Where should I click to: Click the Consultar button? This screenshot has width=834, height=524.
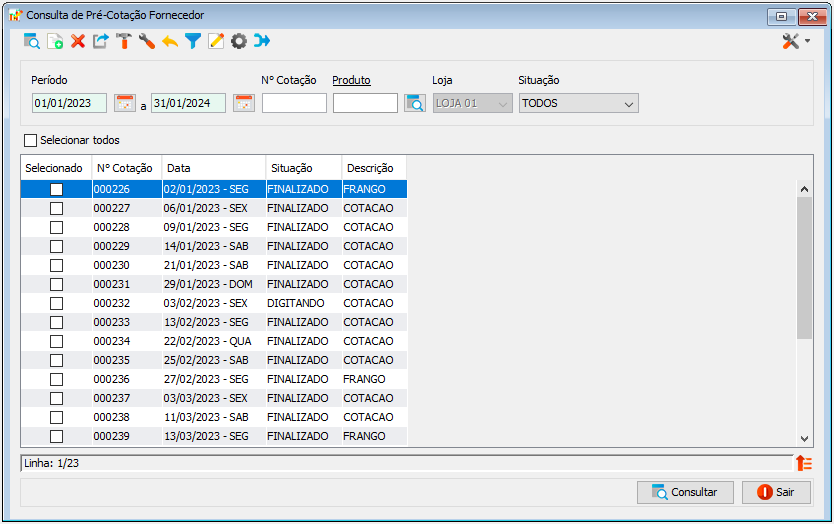pos(685,492)
